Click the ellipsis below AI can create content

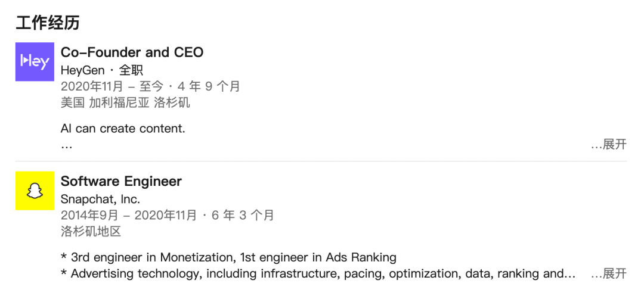pyautogui.click(x=67, y=146)
